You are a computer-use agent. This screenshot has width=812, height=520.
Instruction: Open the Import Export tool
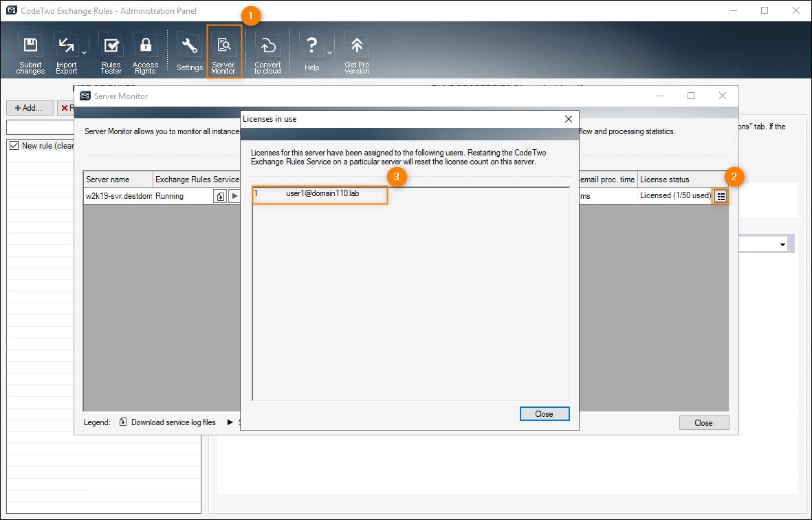66,53
